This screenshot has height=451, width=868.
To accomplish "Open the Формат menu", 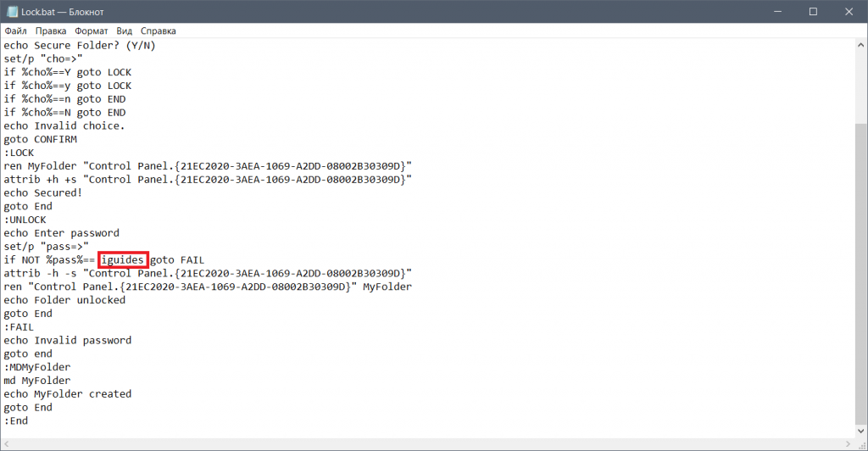I will [x=92, y=31].
